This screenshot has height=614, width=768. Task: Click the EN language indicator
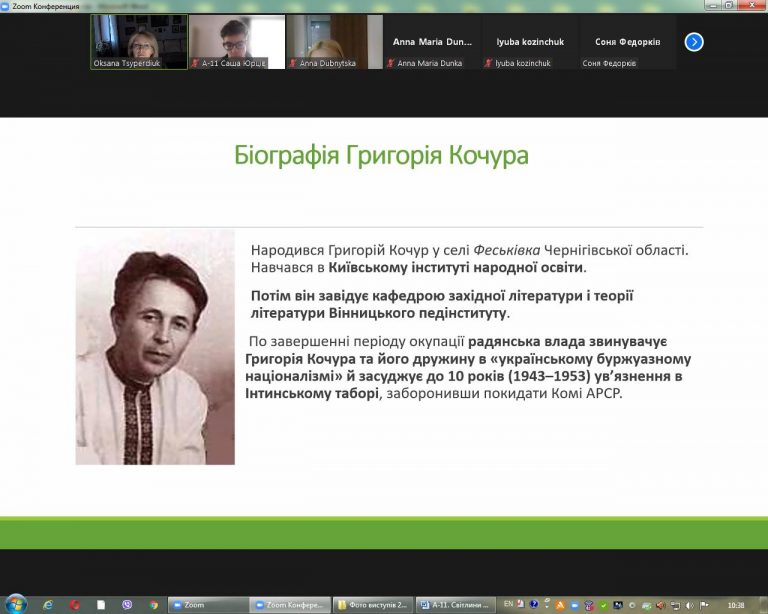click(x=508, y=604)
